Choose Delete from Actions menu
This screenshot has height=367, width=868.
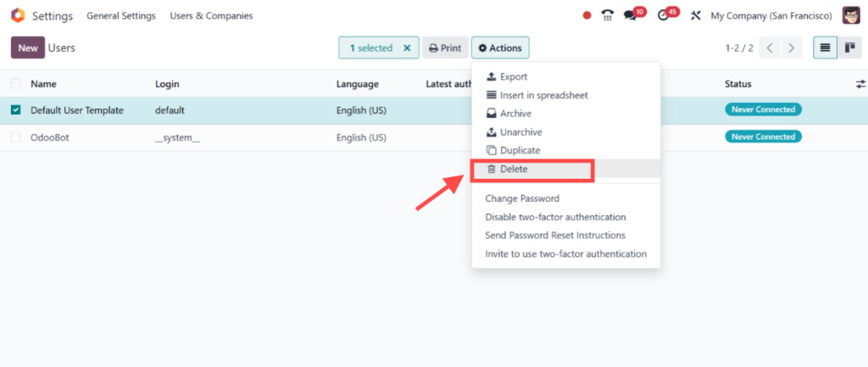click(x=565, y=170)
